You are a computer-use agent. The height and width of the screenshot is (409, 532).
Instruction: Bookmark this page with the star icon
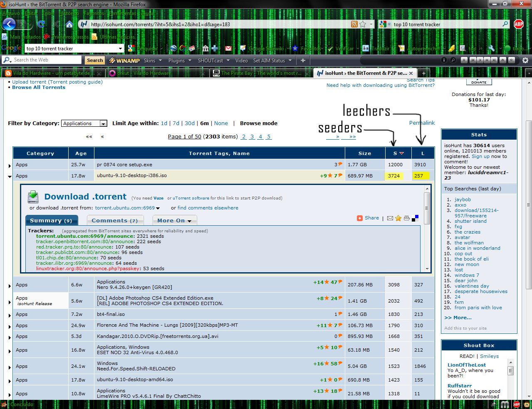[363, 24]
